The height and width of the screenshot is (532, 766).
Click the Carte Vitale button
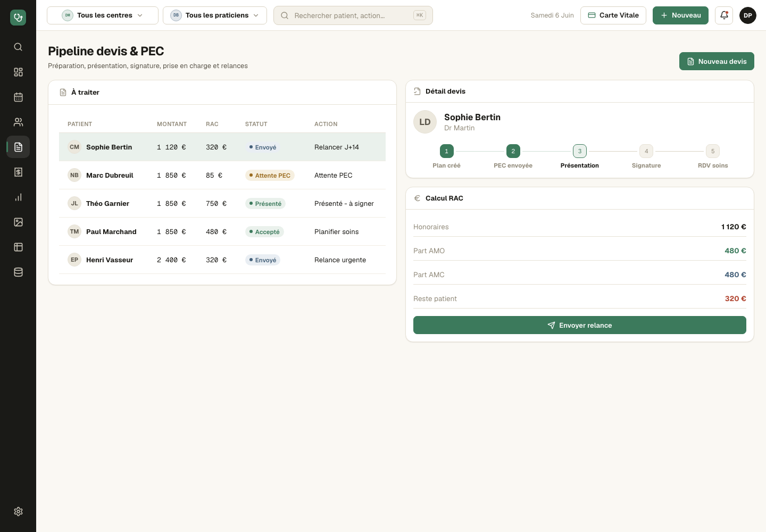(613, 15)
